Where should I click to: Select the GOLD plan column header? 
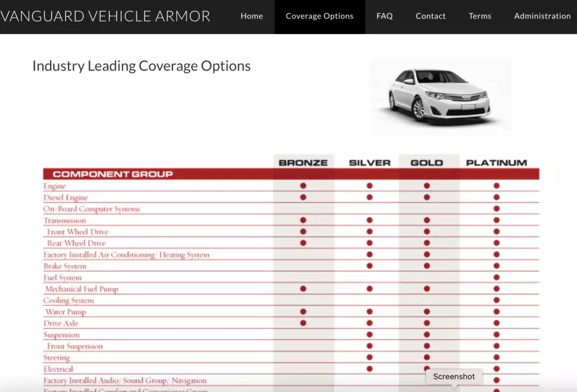427,163
